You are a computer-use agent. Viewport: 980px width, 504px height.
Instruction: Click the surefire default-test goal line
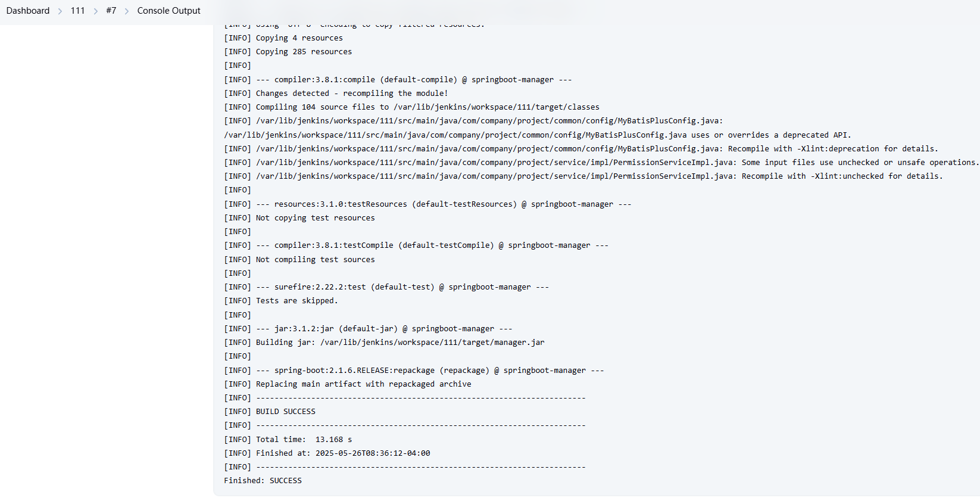click(386, 287)
